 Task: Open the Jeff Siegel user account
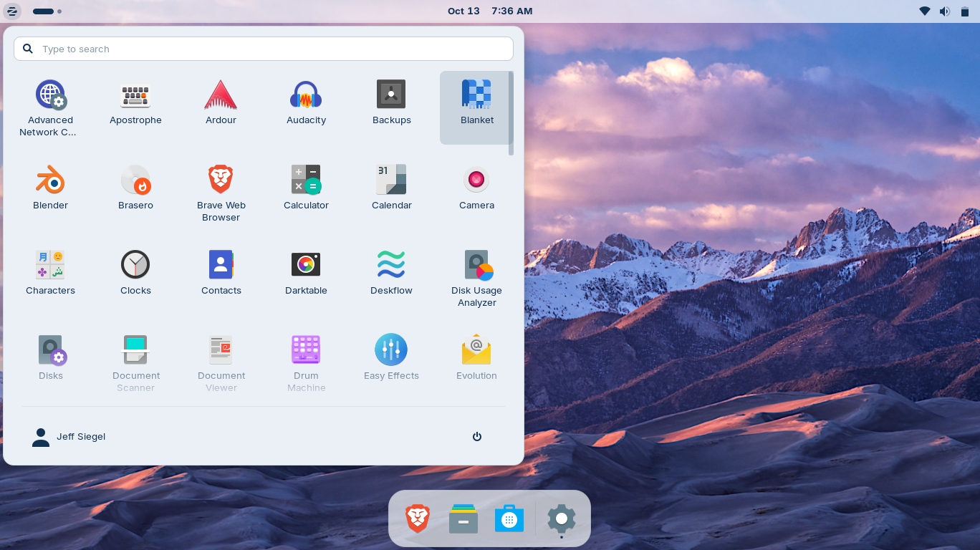[x=69, y=437]
